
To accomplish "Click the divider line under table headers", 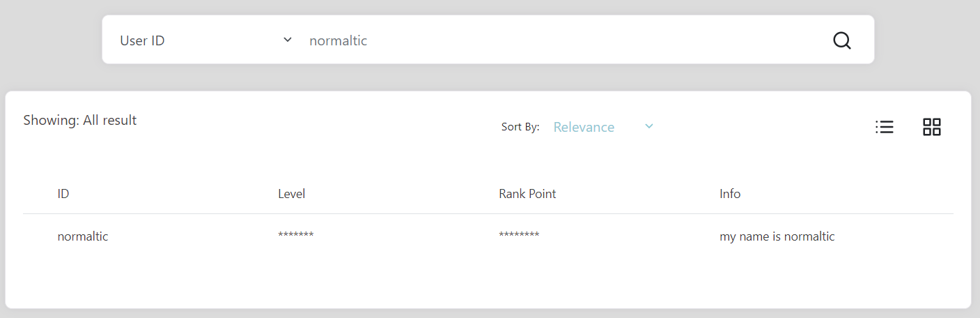I will coord(488,213).
